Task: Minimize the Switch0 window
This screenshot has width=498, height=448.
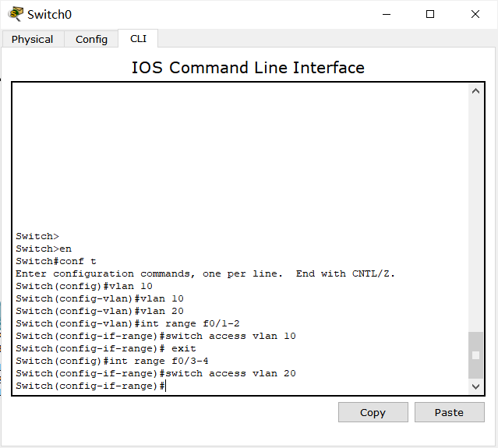Action: 384,14
